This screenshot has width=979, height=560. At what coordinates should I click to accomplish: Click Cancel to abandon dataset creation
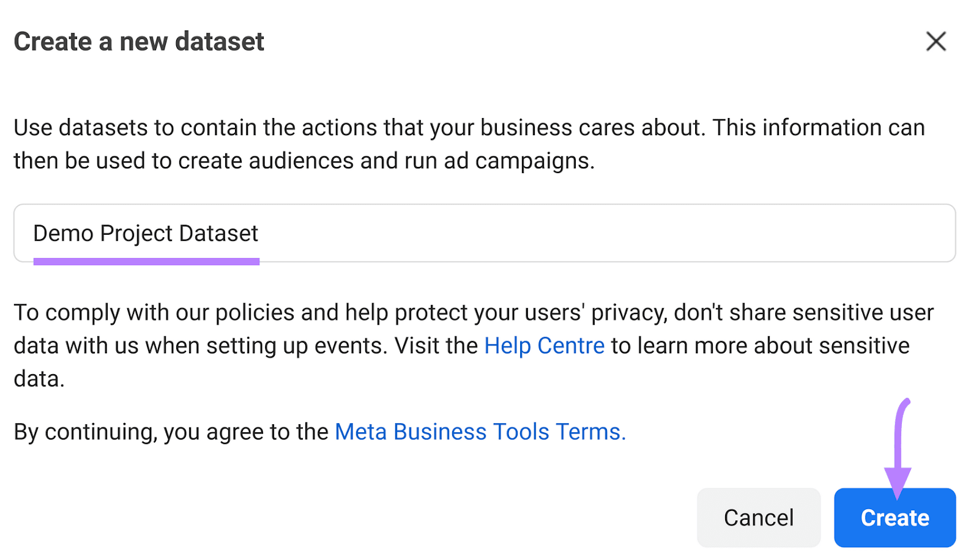tap(758, 517)
